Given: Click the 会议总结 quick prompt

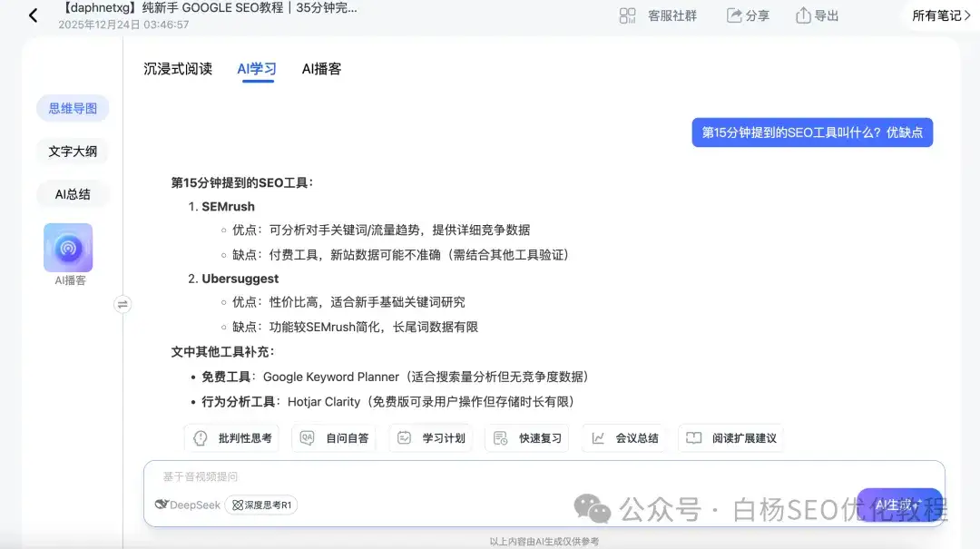Looking at the screenshot, I should click(623, 438).
